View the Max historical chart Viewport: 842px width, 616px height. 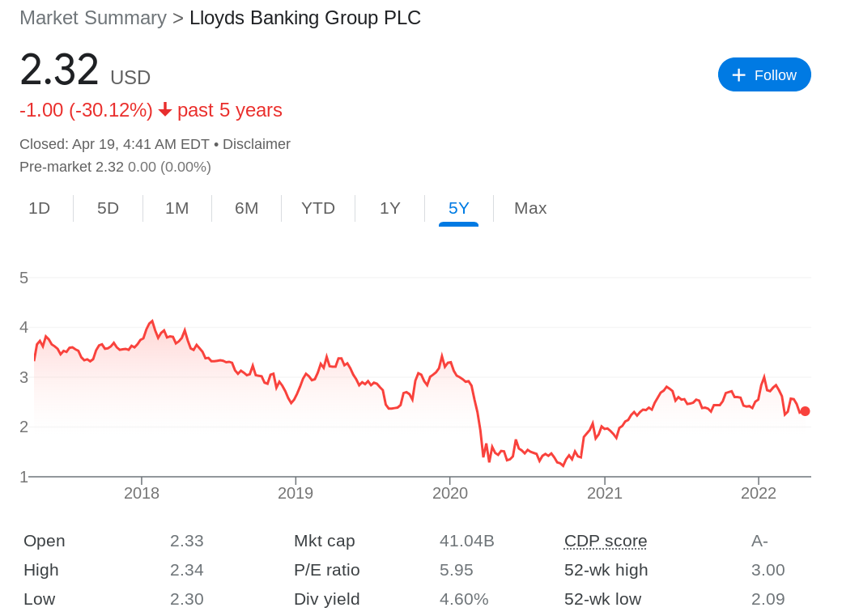[x=530, y=208]
